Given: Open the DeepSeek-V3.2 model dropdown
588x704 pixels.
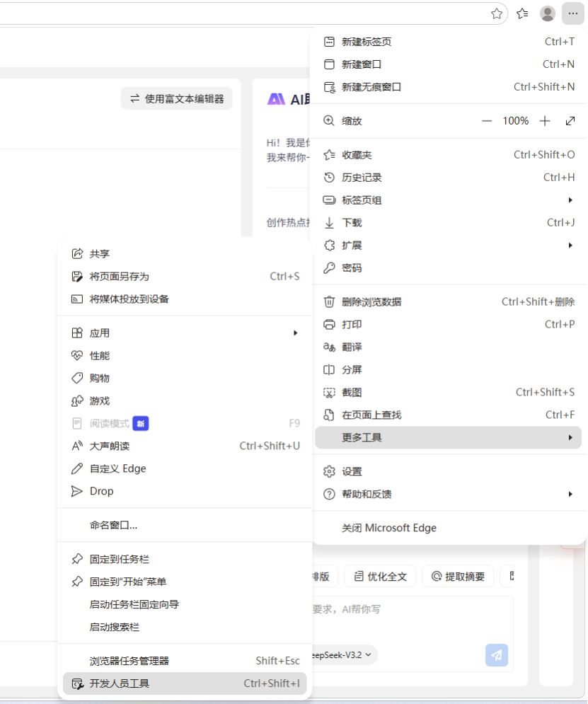Looking at the screenshot, I should 345,654.
